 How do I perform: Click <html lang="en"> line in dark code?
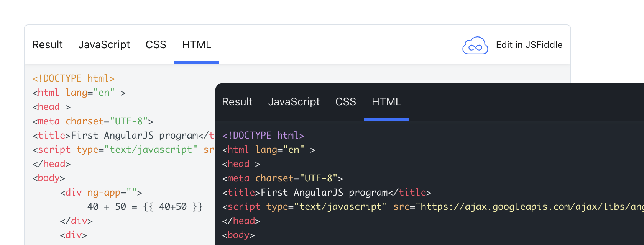tap(269, 150)
